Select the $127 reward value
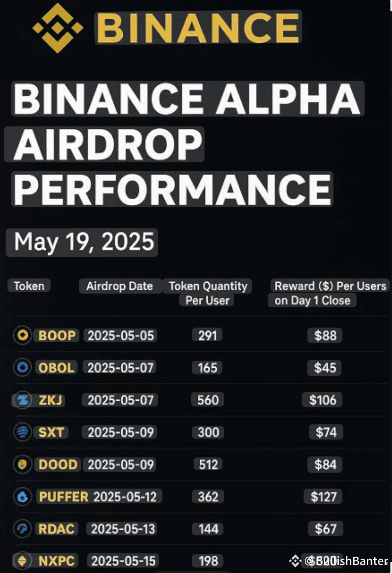The height and width of the screenshot is (573, 392). click(323, 496)
